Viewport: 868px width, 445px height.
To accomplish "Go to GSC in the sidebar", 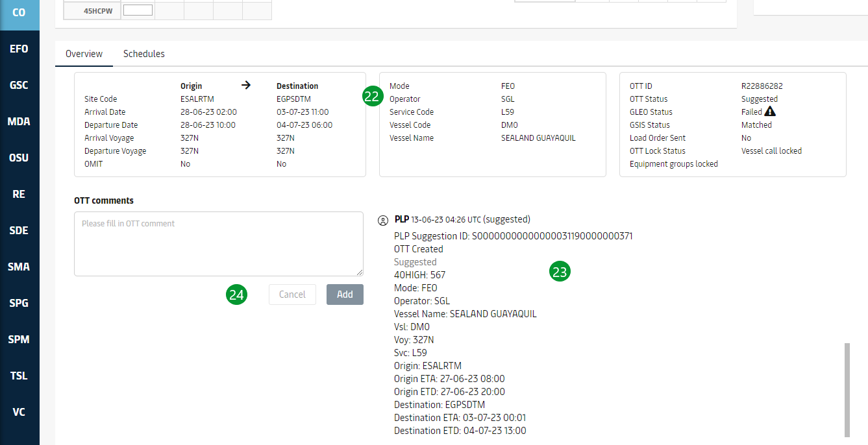I will point(19,85).
